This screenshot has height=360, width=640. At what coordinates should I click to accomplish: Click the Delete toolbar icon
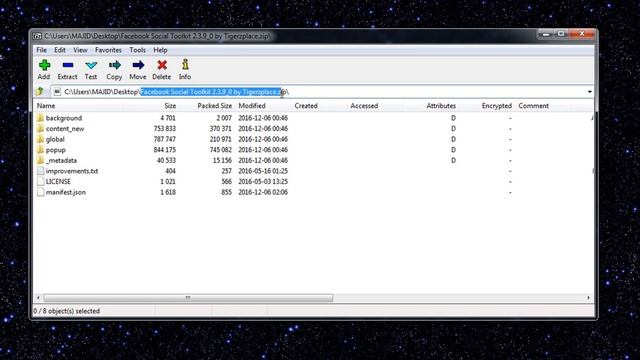click(162, 65)
